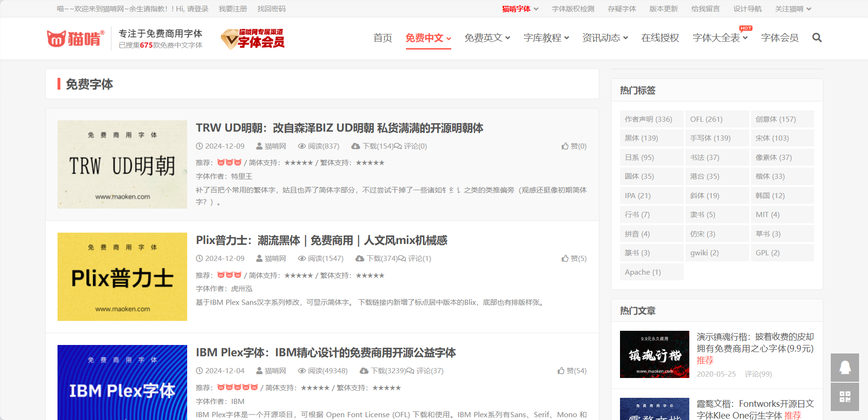This screenshot has height=420, width=868.
Task: Click 猫啃网 author of IBM Plex字体 post
Action: point(275,371)
